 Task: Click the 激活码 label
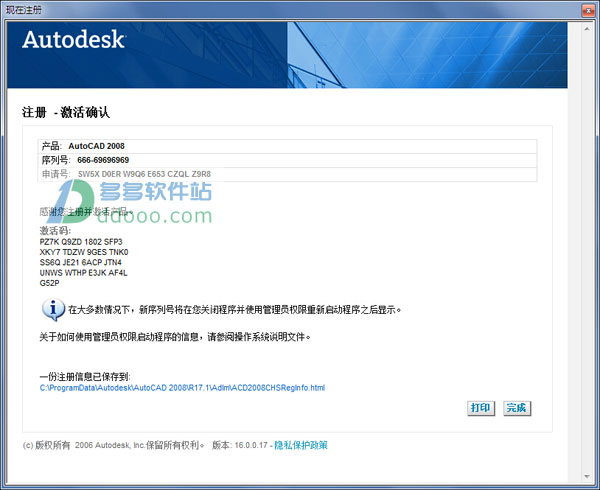pos(55,231)
